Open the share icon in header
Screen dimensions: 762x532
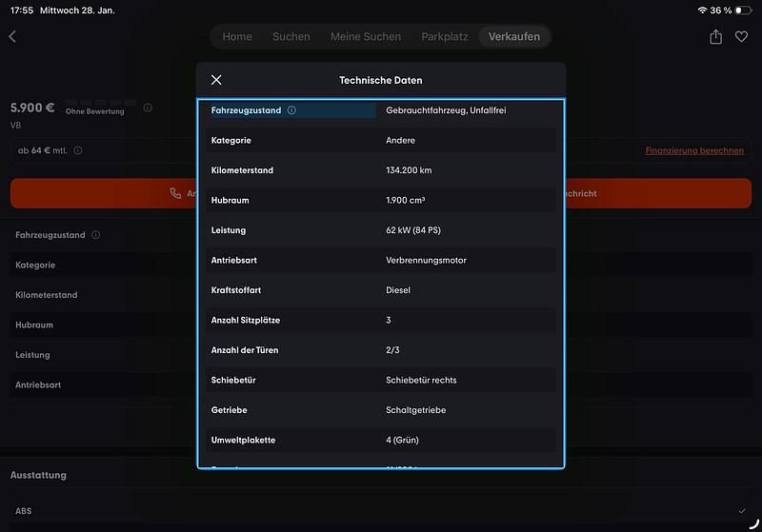715,37
